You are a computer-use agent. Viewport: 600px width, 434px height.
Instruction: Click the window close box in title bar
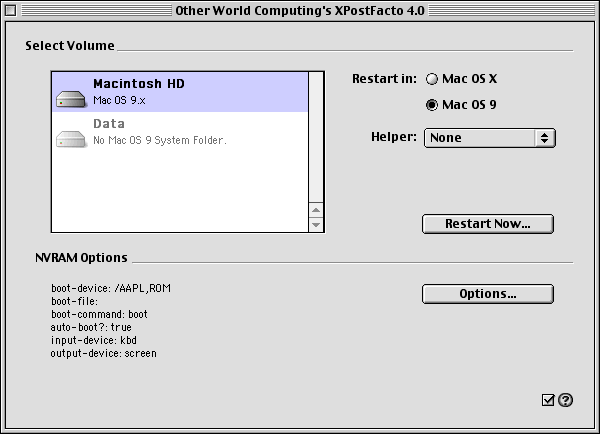[x=10, y=10]
